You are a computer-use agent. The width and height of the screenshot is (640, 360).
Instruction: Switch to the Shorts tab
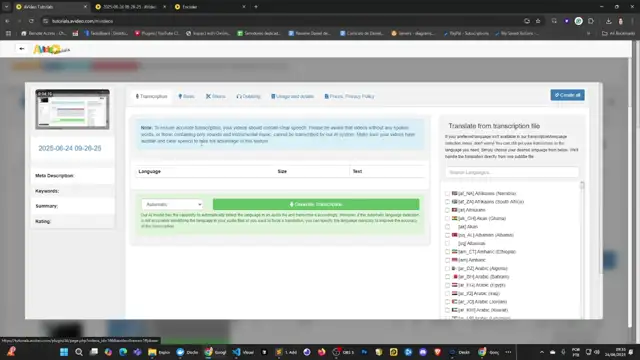coord(216,96)
